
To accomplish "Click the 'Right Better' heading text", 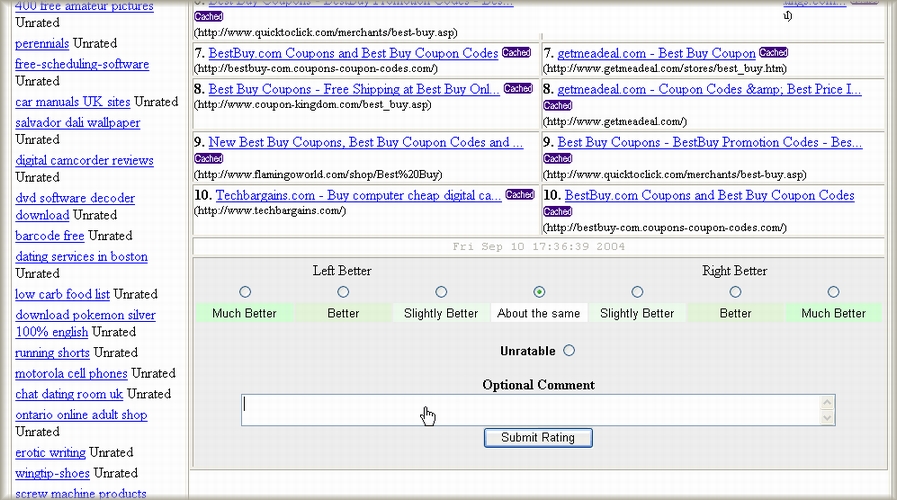I will click(735, 271).
